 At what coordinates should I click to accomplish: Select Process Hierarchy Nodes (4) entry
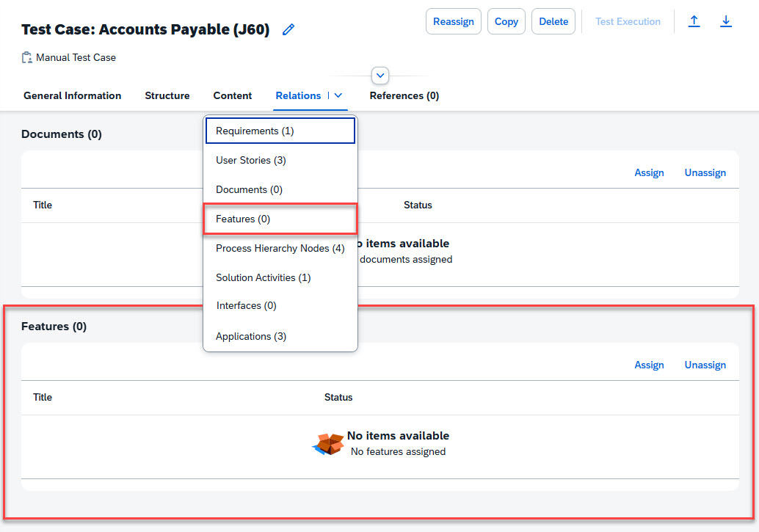pyautogui.click(x=280, y=248)
